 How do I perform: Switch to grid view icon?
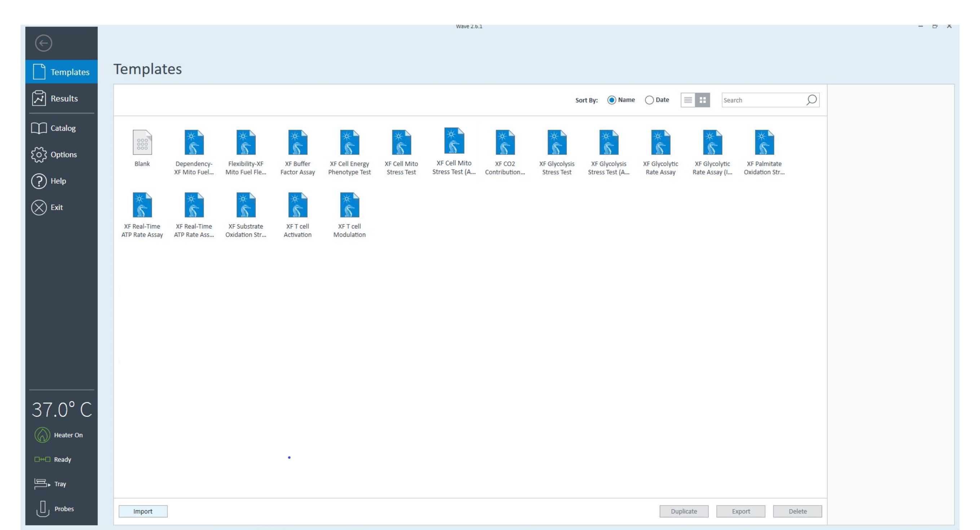[702, 100]
